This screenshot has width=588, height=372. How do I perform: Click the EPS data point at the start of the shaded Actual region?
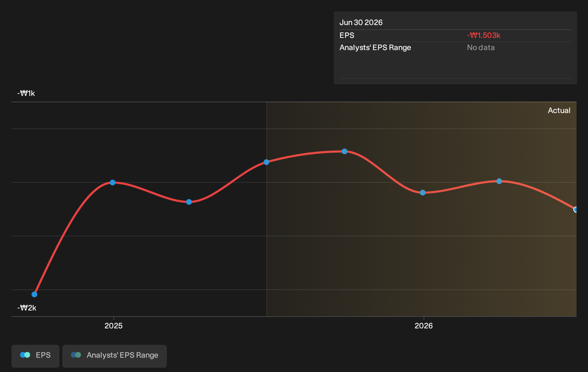coord(266,162)
